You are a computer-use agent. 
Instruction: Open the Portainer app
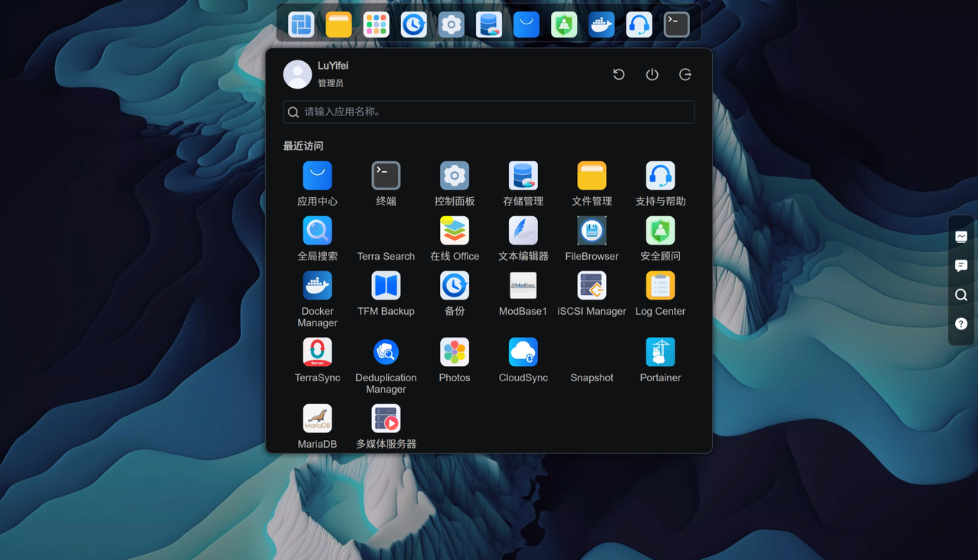click(x=660, y=352)
